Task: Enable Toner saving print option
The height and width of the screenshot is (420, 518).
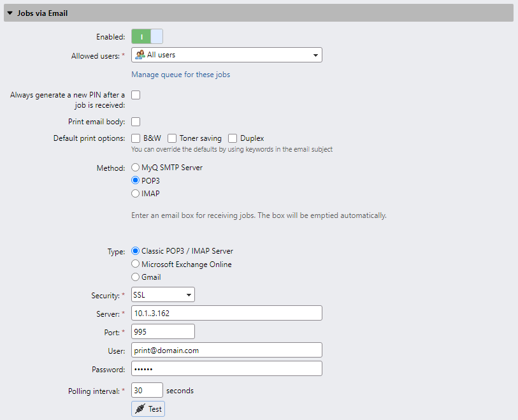Action: click(172, 138)
